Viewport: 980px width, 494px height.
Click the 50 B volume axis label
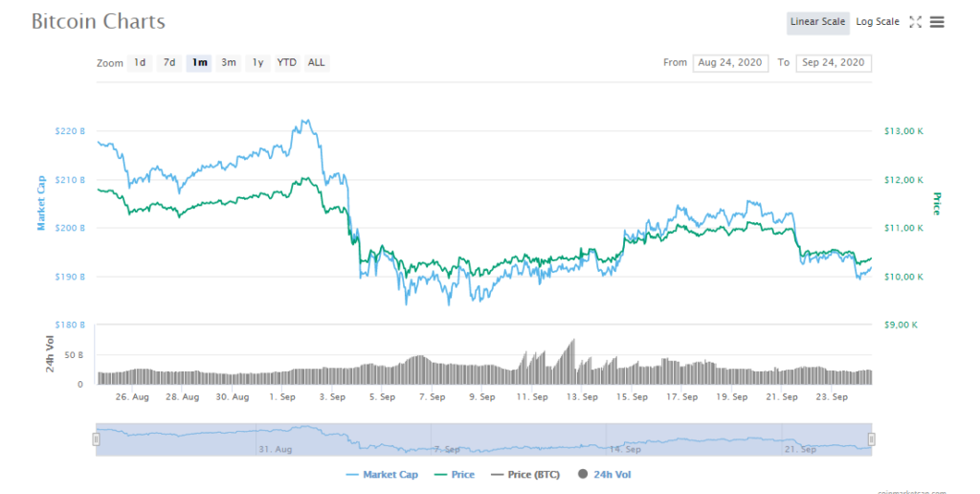73,355
